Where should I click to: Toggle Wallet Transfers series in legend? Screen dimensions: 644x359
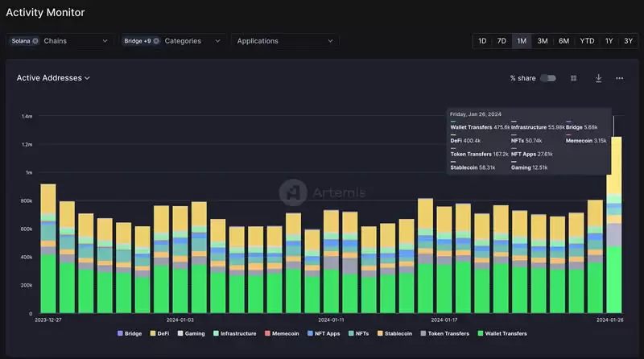502,333
